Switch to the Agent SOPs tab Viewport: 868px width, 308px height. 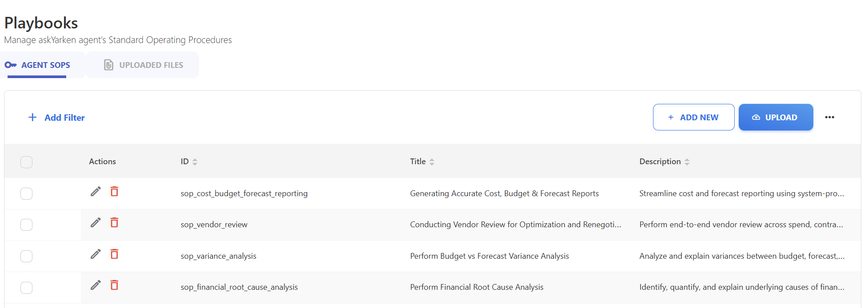[38, 65]
